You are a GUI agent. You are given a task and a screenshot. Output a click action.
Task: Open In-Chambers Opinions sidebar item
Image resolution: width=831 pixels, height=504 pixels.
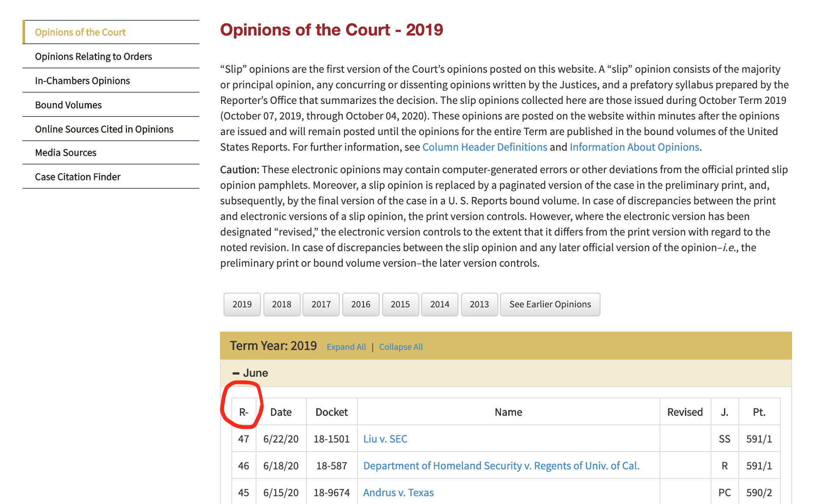click(x=82, y=81)
